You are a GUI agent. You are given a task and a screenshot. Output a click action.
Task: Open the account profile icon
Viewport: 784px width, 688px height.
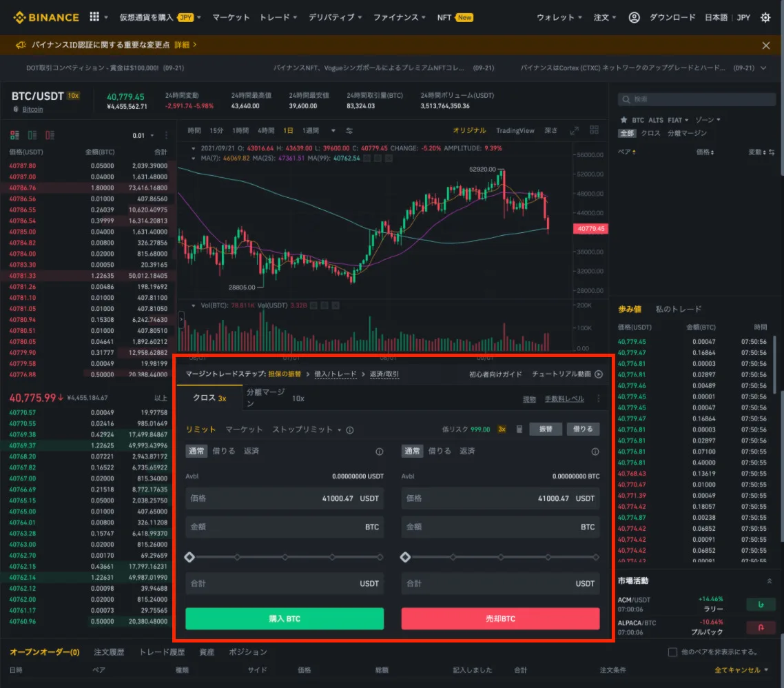tap(634, 17)
